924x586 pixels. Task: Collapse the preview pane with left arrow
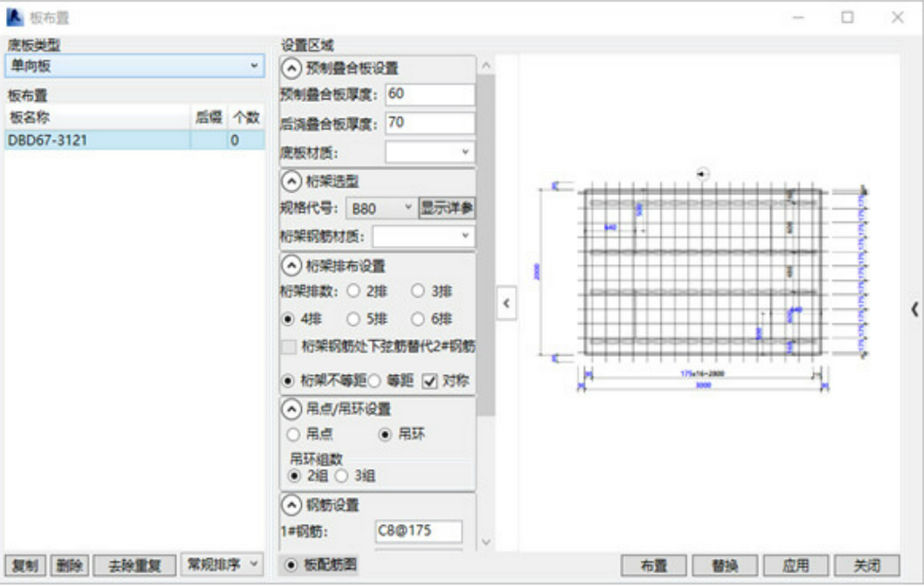(506, 305)
